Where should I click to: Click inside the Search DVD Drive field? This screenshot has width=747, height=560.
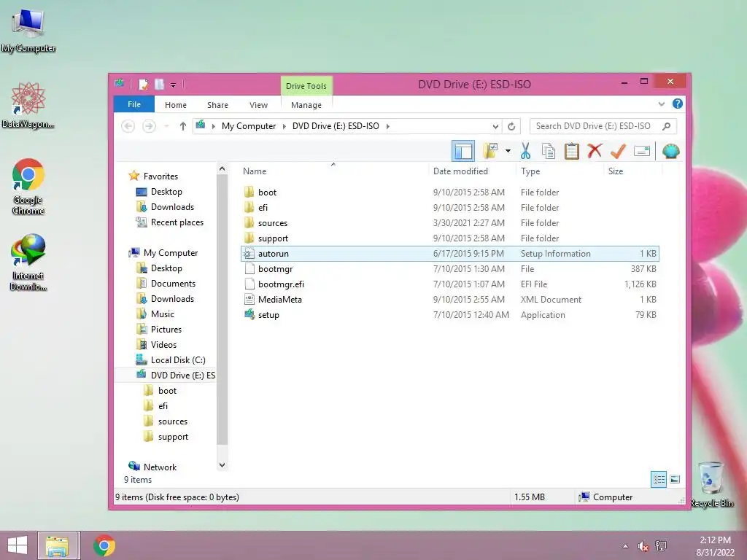(x=593, y=126)
